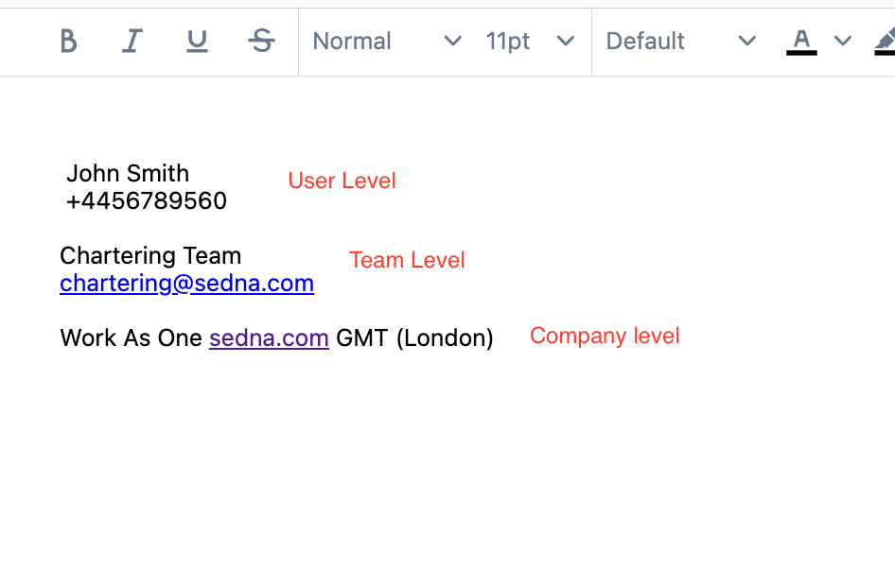Expand the chevron beside Default font
Image resolution: width=895 pixels, height=588 pixels.
pyautogui.click(x=746, y=41)
